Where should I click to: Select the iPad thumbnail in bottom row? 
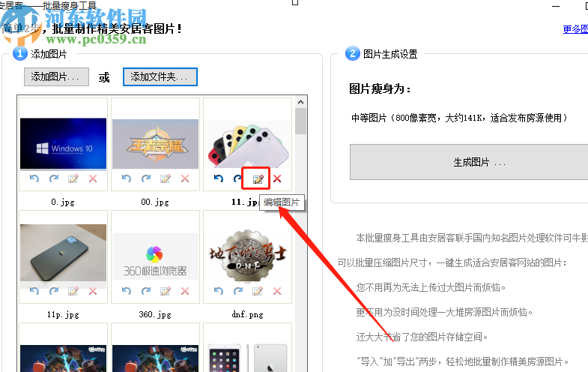247,356
